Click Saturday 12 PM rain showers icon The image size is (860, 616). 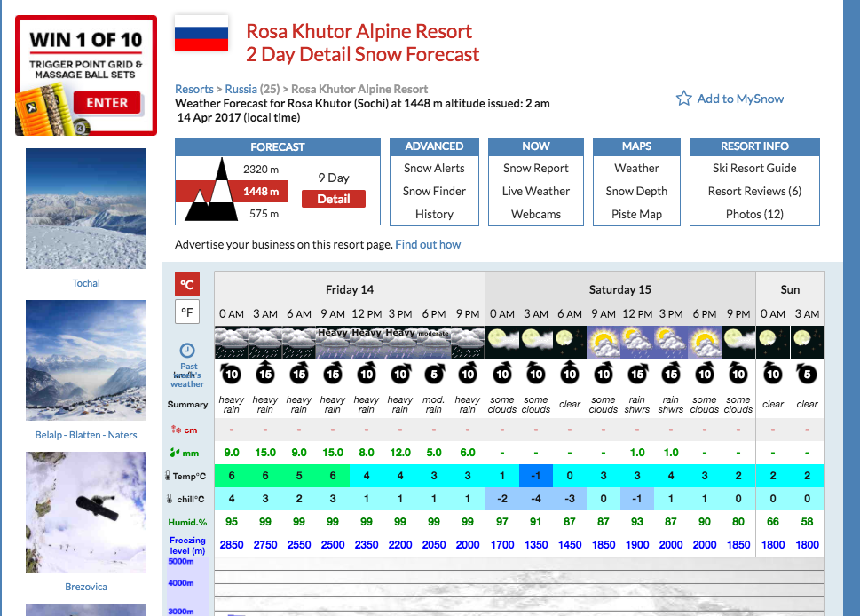(x=636, y=343)
